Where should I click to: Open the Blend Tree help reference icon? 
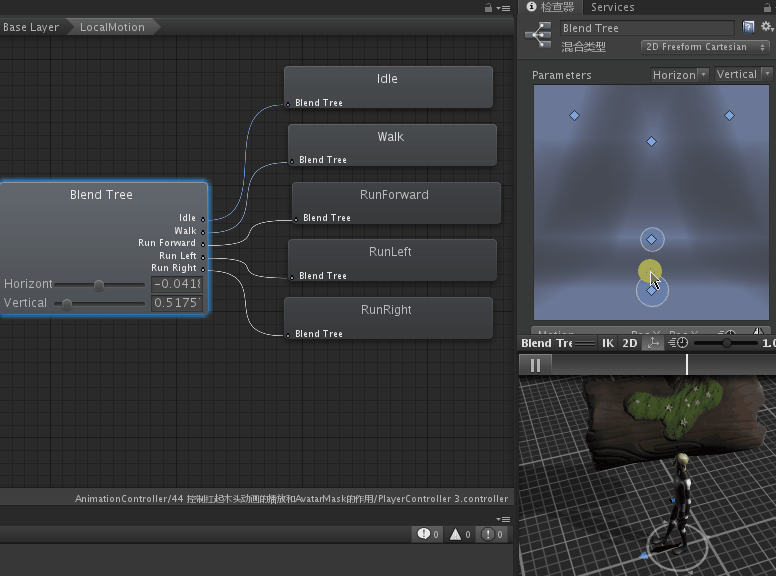click(x=748, y=27)
